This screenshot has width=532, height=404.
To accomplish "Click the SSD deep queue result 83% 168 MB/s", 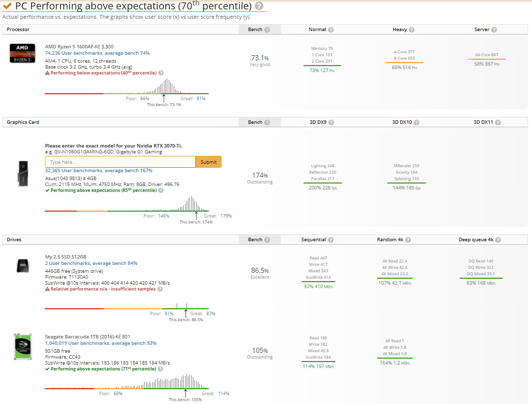I will [481, 283].
